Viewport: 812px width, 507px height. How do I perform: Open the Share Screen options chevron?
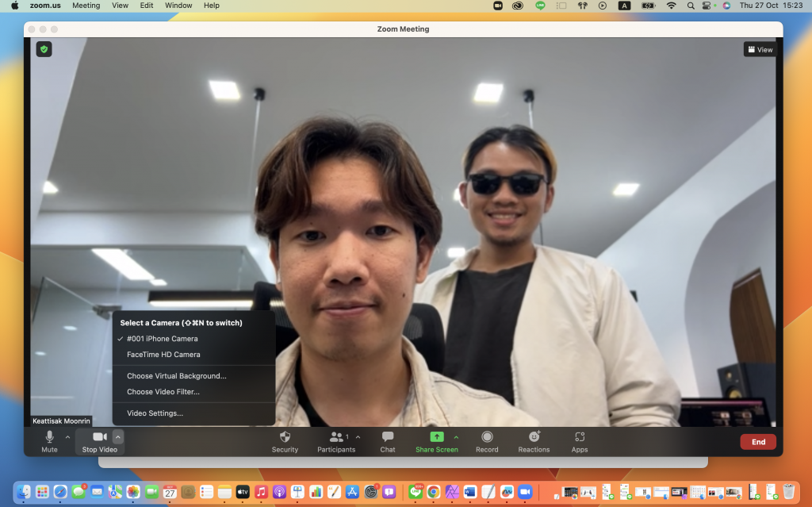pos(456,436)
